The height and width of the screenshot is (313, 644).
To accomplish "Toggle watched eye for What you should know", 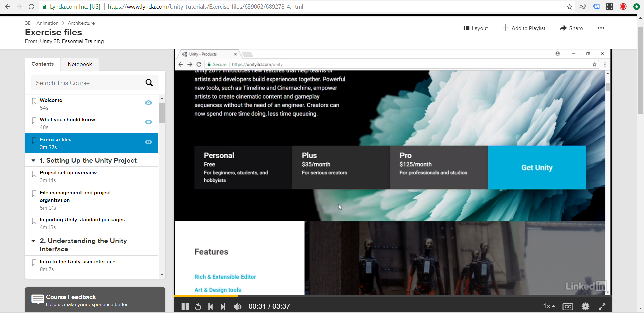I will [x=148, y=122].
